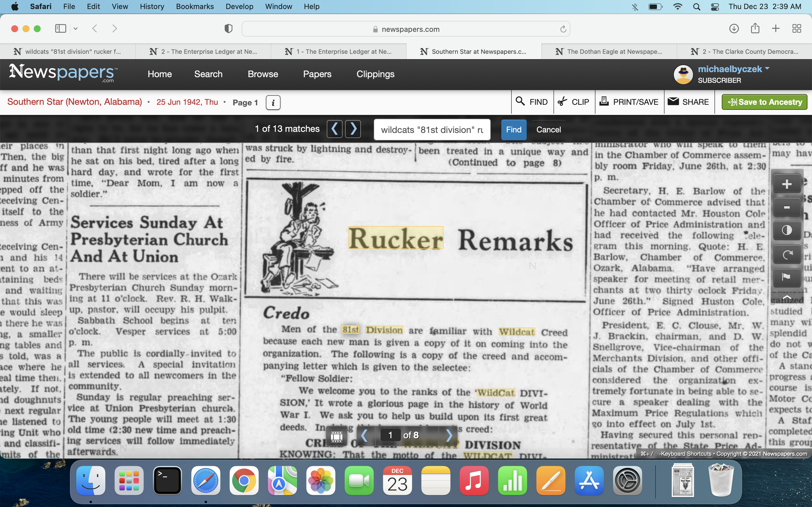This screenshot has height=507, width=812.
Task: Open PRINT/SAVE options
Action: click(x=629, y=102)
